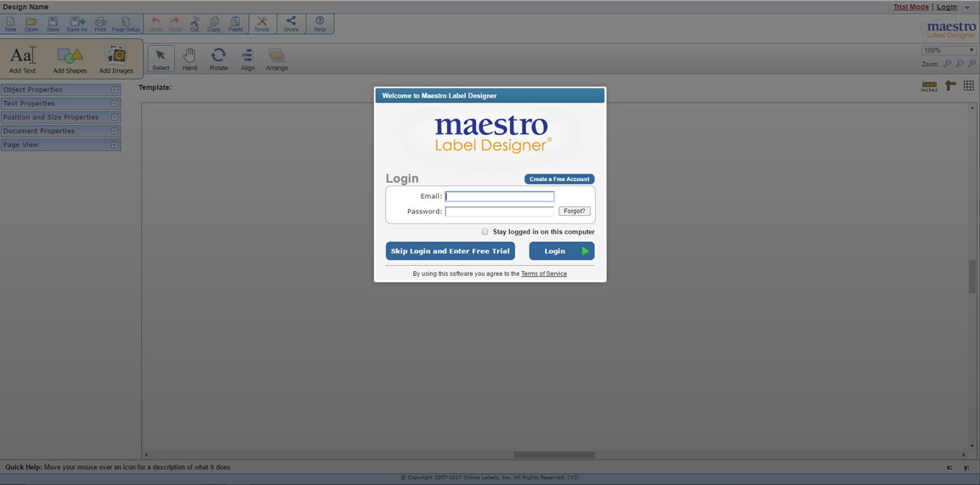Click the guides icon beside inches
The height and width of the screenshot is (485, 980).
(x=950, y=86)
